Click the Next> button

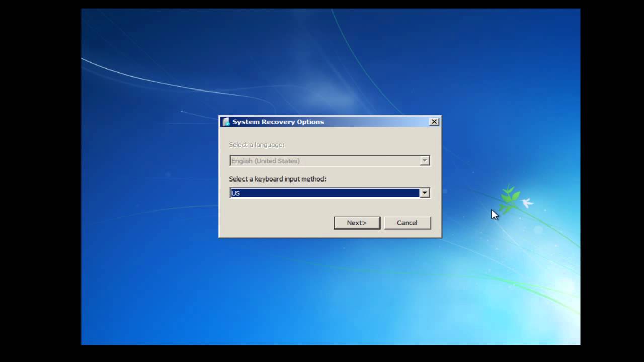(x=357, y=223)
